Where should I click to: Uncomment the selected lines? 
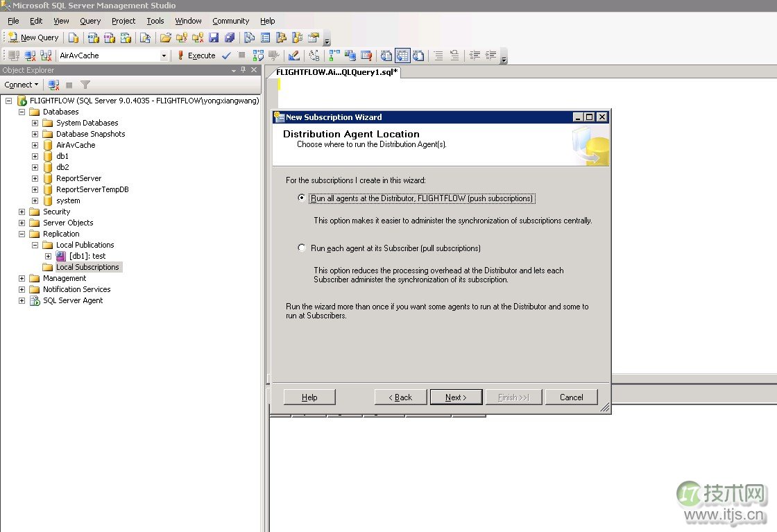pos(454,55)
